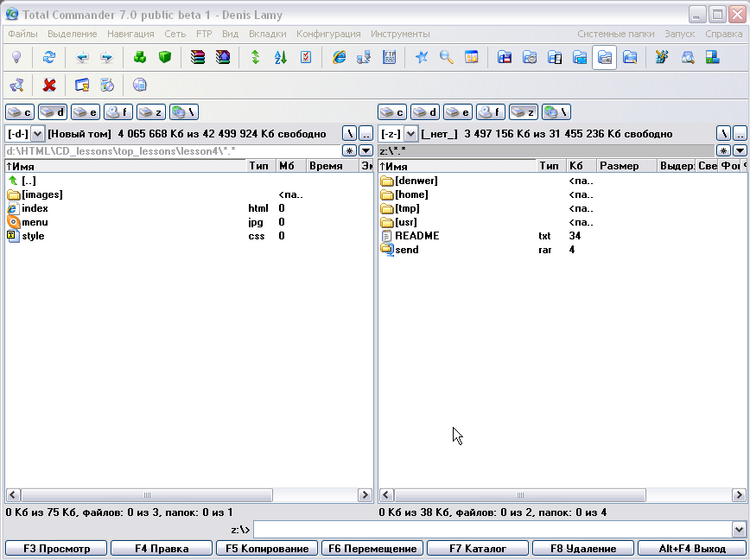750x560 pixels.
Task: Switch the right panel to drive c
Action: (x=392, y=112)
